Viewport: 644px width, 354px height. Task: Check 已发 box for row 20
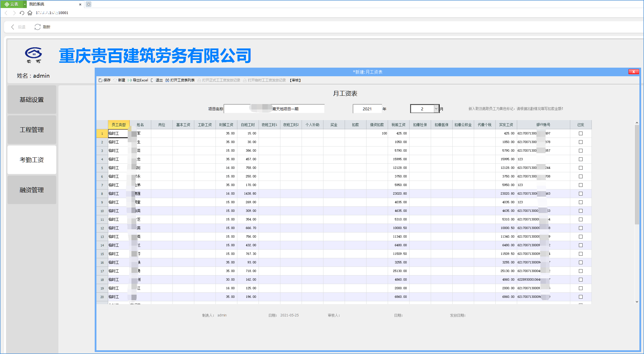coord(581,297)
